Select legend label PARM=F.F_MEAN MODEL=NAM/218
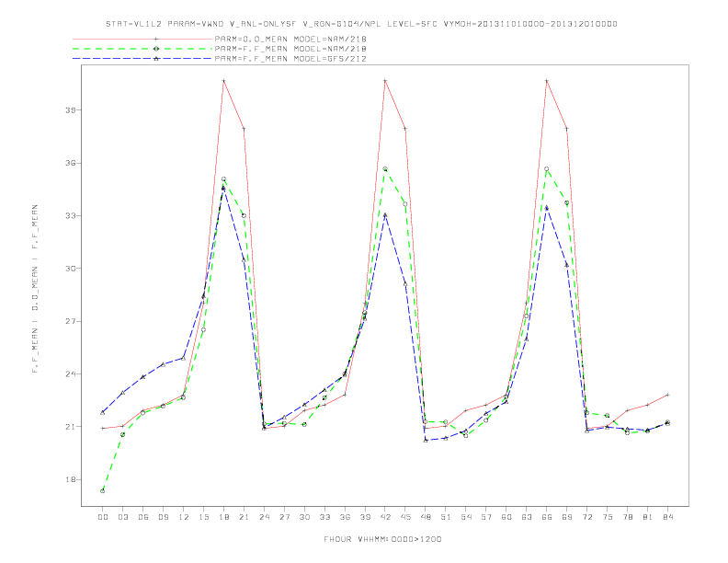The image size is (728, 563). coord(290,49)
